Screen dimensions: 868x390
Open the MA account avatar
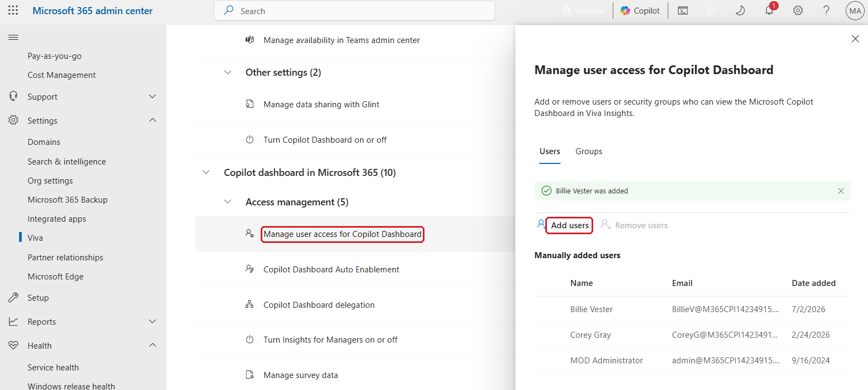pyautogui.click(x=855, y=11)
